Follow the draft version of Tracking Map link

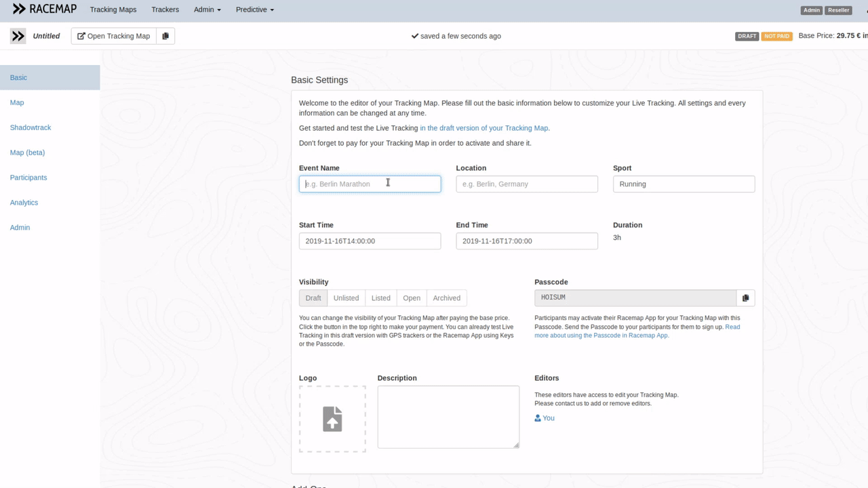click(484, 128)
